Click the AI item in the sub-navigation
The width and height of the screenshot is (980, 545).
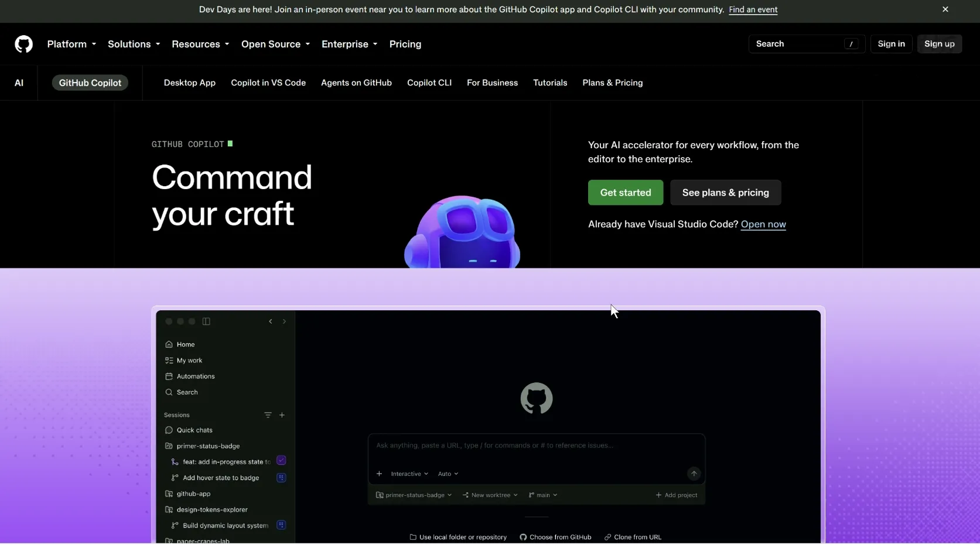click(x=19, y=83)
